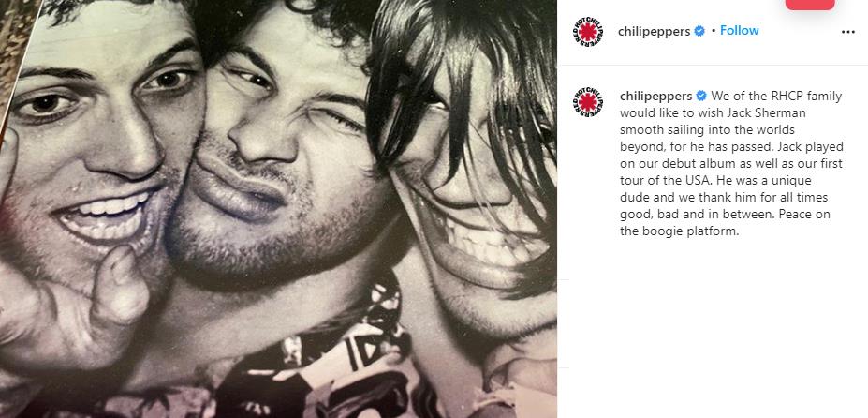Open chilipeppers profile from the caption username
Screen dimensions: 868x418
pos(656,97)
